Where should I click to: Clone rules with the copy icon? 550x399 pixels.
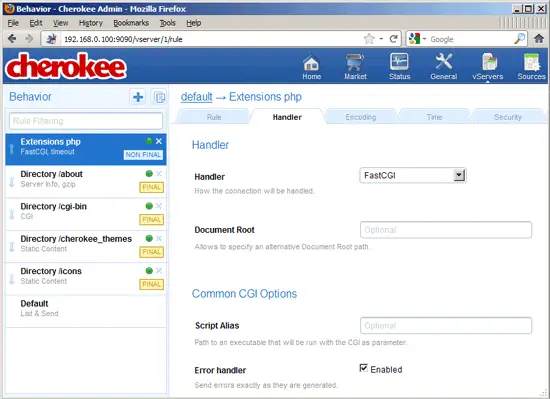click(159, 97)
